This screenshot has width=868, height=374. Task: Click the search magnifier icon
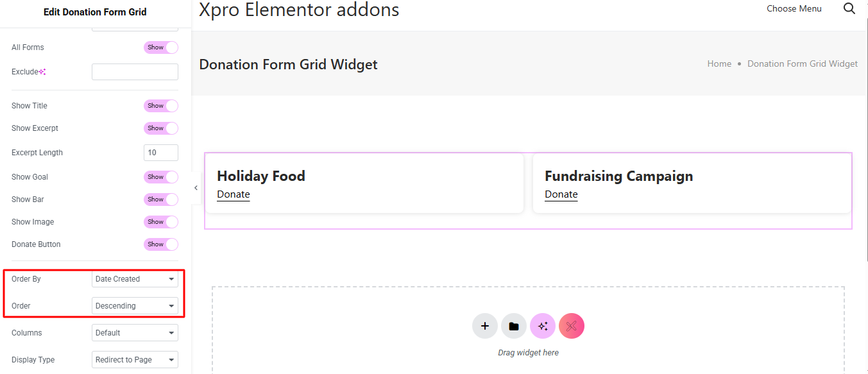point(849,9)
